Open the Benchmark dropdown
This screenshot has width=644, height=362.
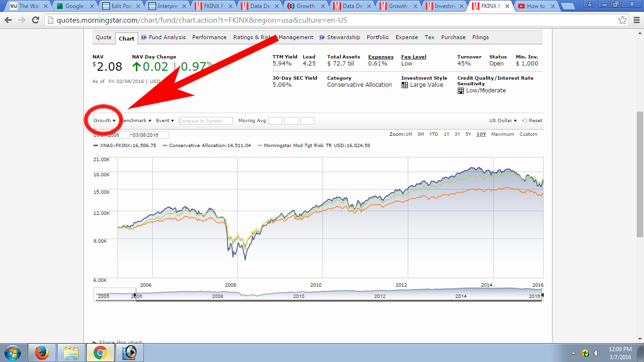(136, 121)
